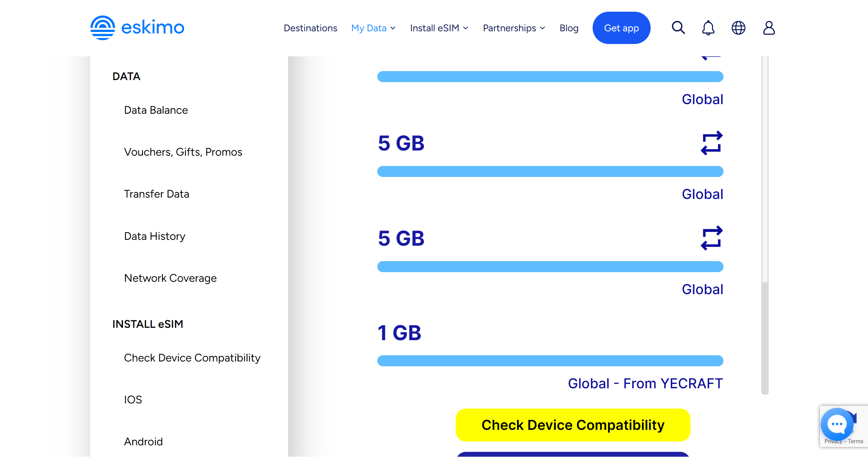868x457 pixels.
Task: Expand the Partnerships dropdown menu
Action: pos(514,28)
